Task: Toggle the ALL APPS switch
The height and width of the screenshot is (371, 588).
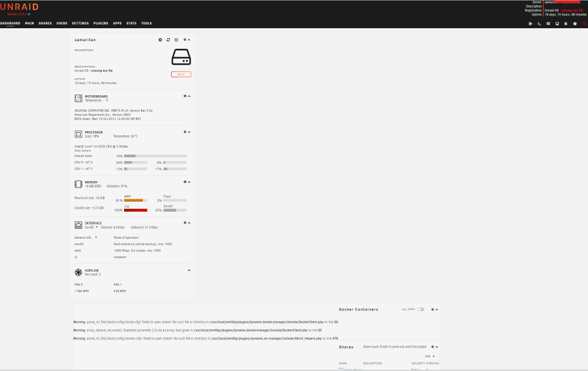Action: tap(421, 309)
